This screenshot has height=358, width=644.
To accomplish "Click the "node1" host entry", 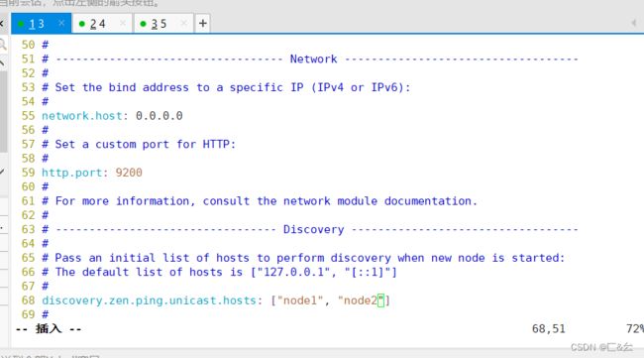I will point(300,300).
